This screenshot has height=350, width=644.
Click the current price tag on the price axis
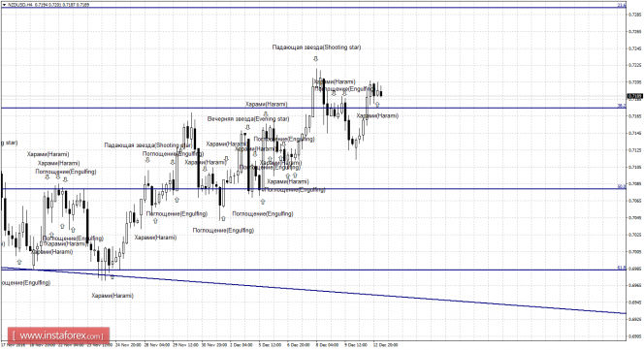coord(634,96)
